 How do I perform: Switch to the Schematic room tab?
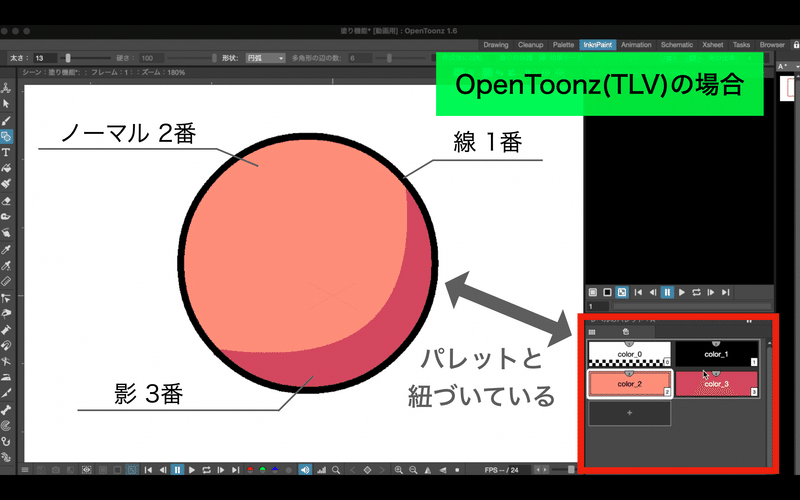click(x=677, y=45)
